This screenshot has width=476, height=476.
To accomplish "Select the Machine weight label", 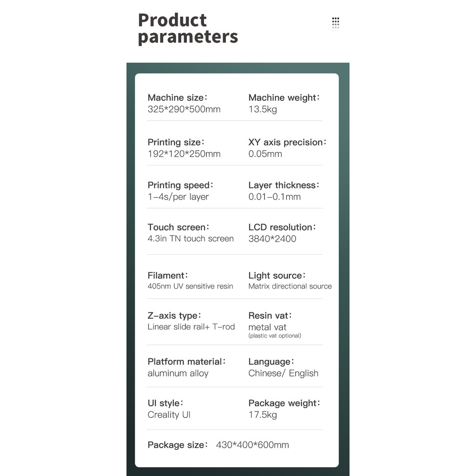I will [x=284, y=98].
